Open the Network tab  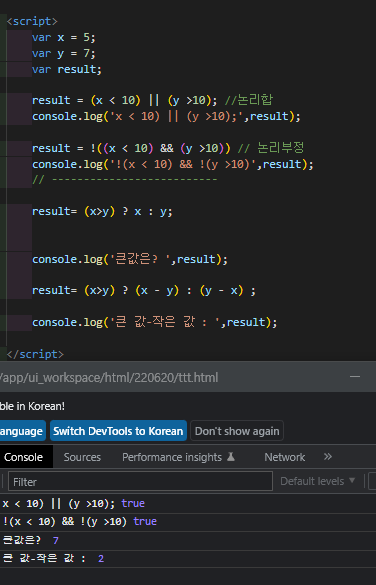tap(285, 457)
